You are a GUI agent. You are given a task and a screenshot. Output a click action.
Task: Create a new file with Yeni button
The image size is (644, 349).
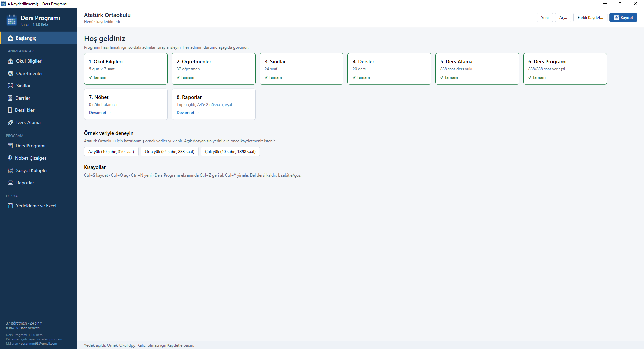(x=545, y=18)
